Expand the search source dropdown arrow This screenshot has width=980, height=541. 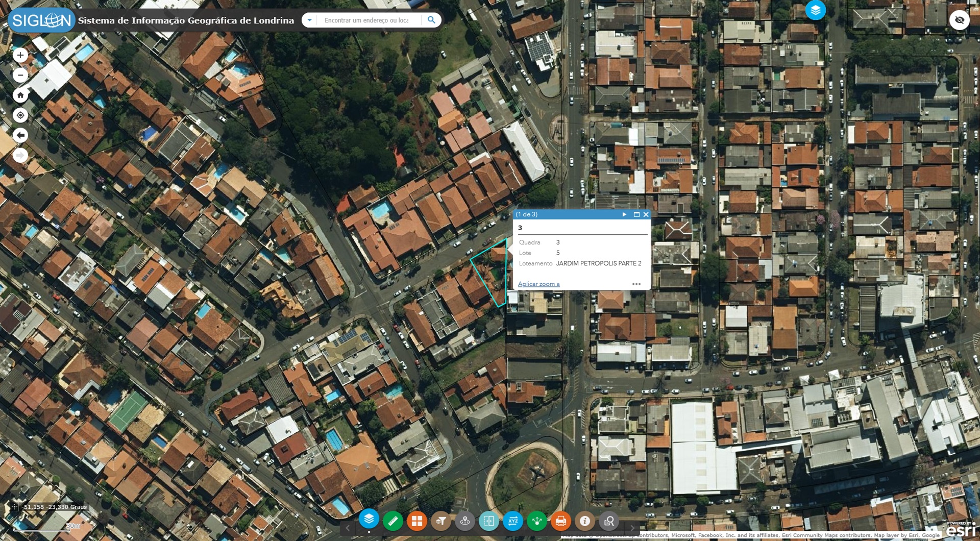point(309,20)
